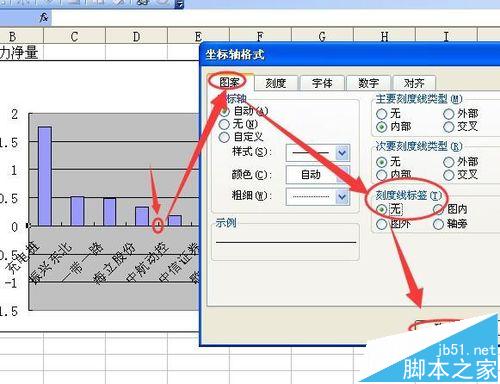This screenshot has height=384, width=500.
Task: Select column G header
Action: click(x=322, y=36)
